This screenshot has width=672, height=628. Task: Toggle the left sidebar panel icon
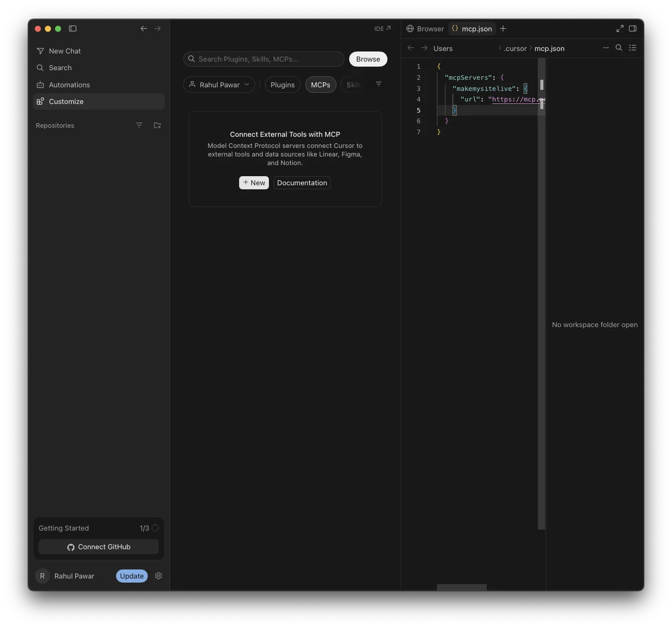click(73, 29)
